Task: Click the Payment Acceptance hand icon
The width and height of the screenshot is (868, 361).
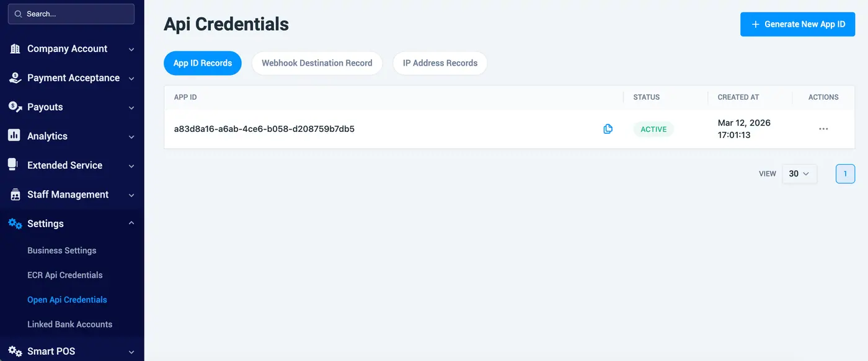Action: [15, 78]
